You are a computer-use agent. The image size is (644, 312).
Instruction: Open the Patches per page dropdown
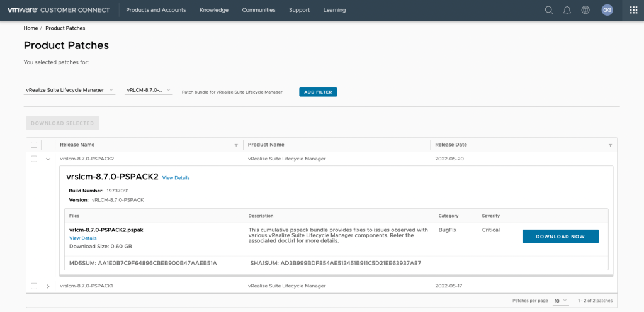coord(561,301)
